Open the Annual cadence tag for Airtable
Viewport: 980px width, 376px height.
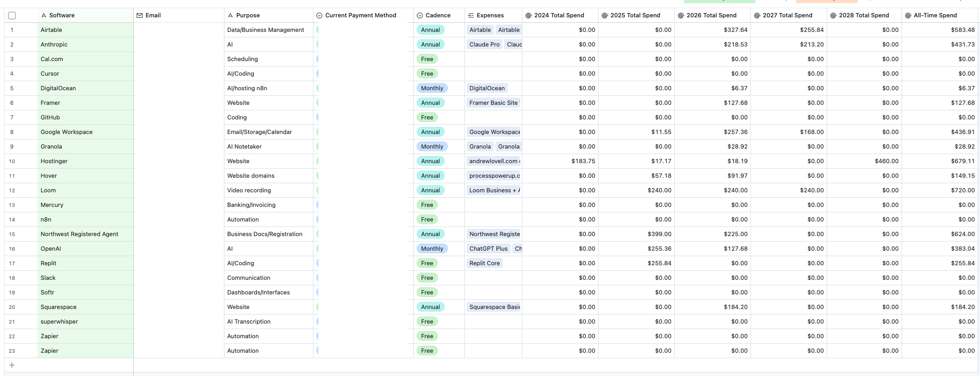tap(430, 30)
